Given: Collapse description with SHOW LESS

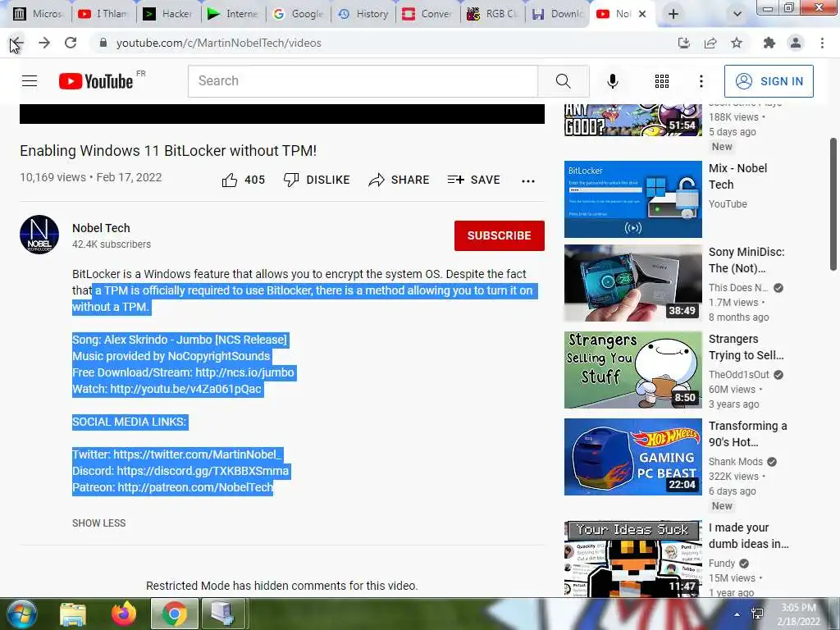Looking at the screenshot, I should (x=99, y=523).
